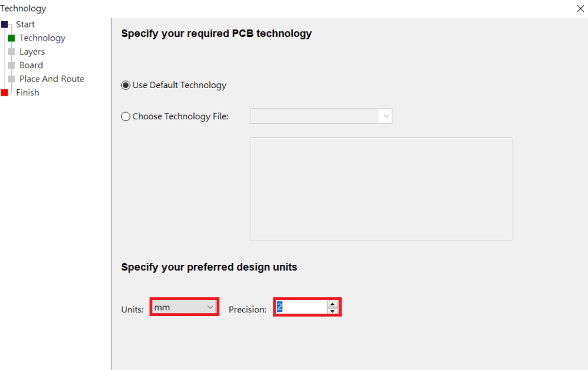Select Choose Technology File radio button
588x370 pixels.
tap(126, 116)
